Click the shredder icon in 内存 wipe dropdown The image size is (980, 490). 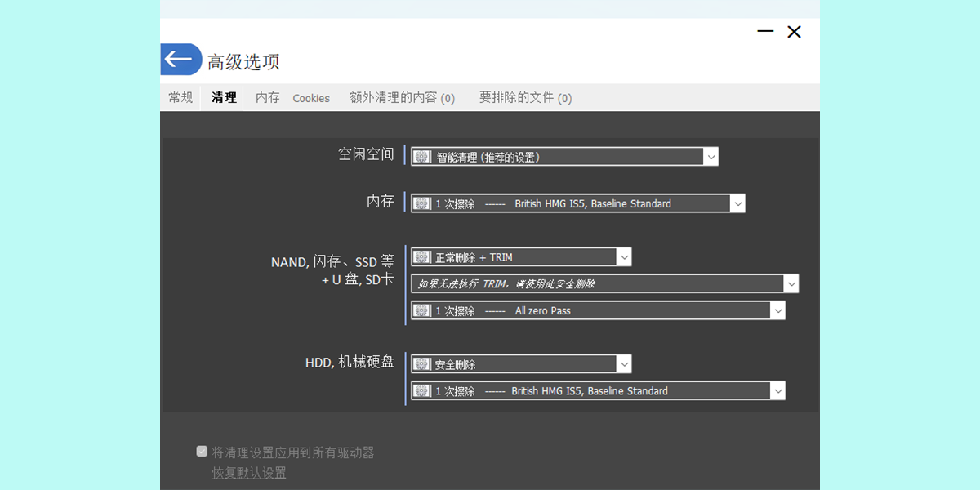tap(422, 203)
